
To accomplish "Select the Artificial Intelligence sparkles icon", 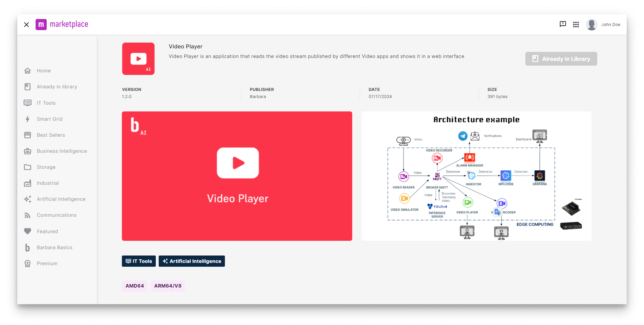I will coord(28,199).
